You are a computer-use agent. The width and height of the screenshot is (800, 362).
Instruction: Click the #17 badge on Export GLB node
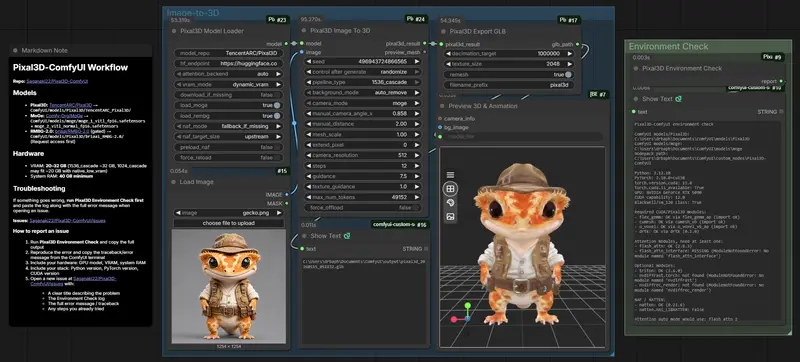pyautogui.click(x=569, y=20)
